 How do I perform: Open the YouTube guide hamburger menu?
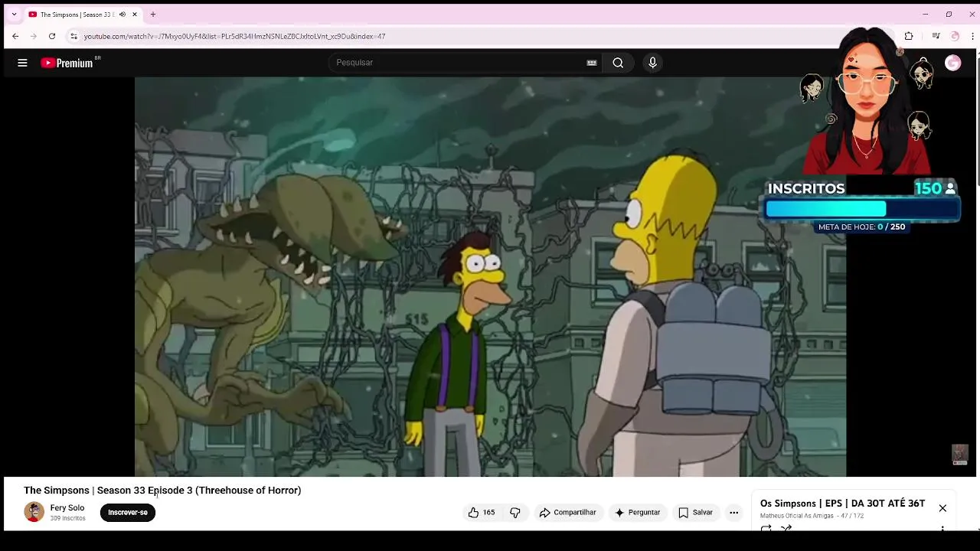[22, 63]
